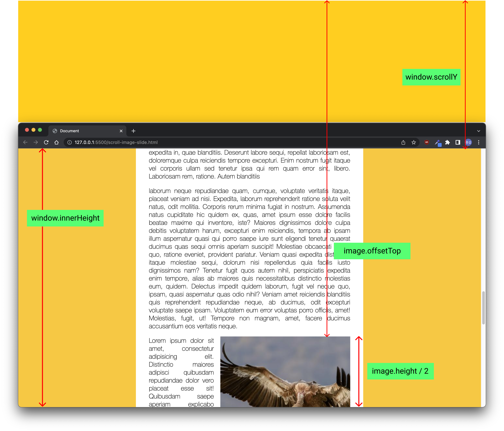Open the Chrome three-dot menu
This screenshot has width=504, height=431.
tap(479, 142)
